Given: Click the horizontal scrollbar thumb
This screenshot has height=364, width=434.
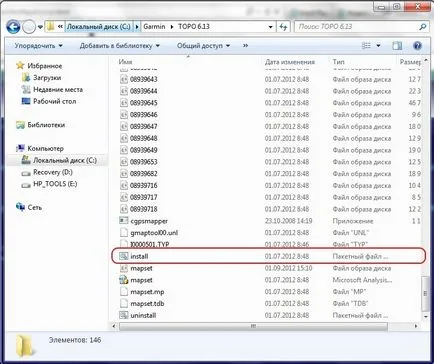Looking at the screenshot, I should (253, 326).
